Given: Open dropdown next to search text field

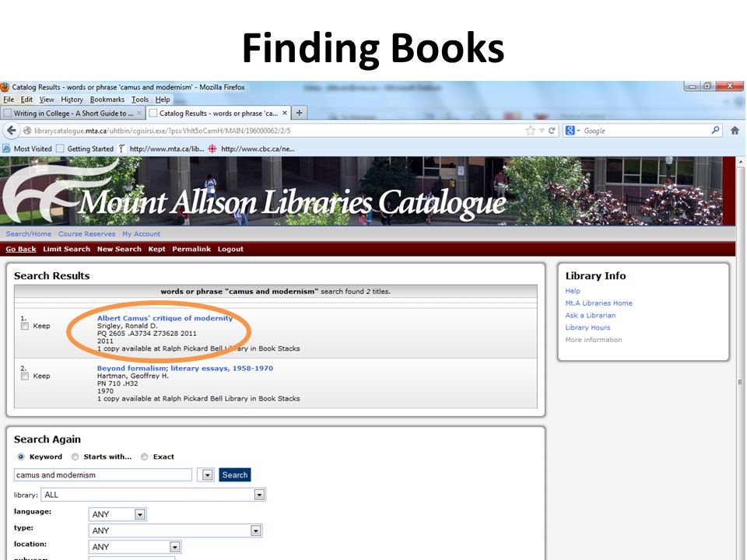Looking at the screenshot, I should click(207, 474).
